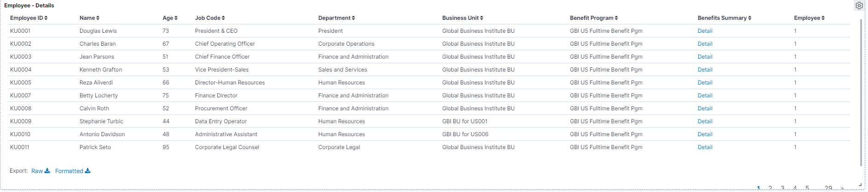Viewport: 868px width, 192px height.
Task: Sort by Benefit Program header
Action: pyautogui.click(x=594, y=18)
